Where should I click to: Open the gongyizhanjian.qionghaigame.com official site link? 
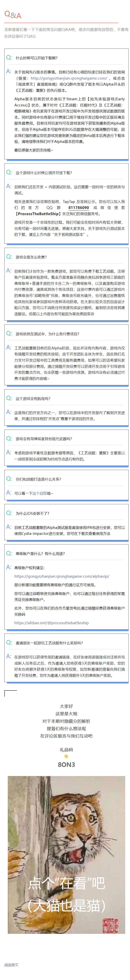pyautogui.click(x=69, y=78)
